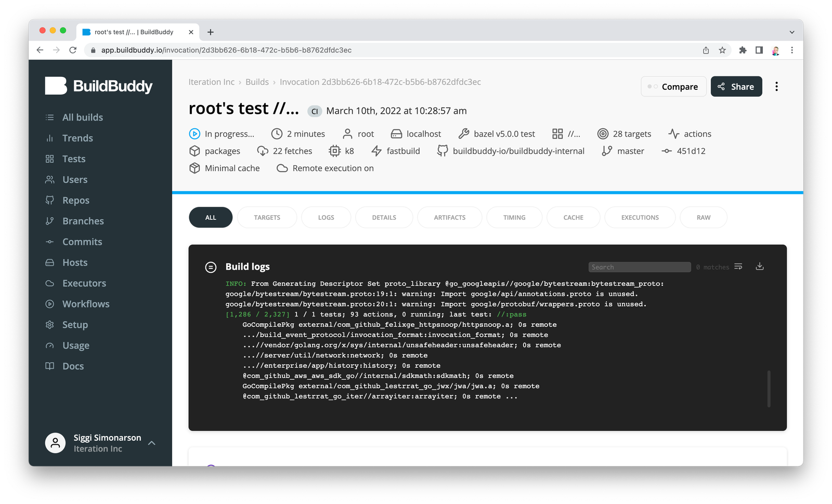Screen dimensions: 832x504
Task: Open the tab search dropdown arrow
Action: tap(792, 32)
